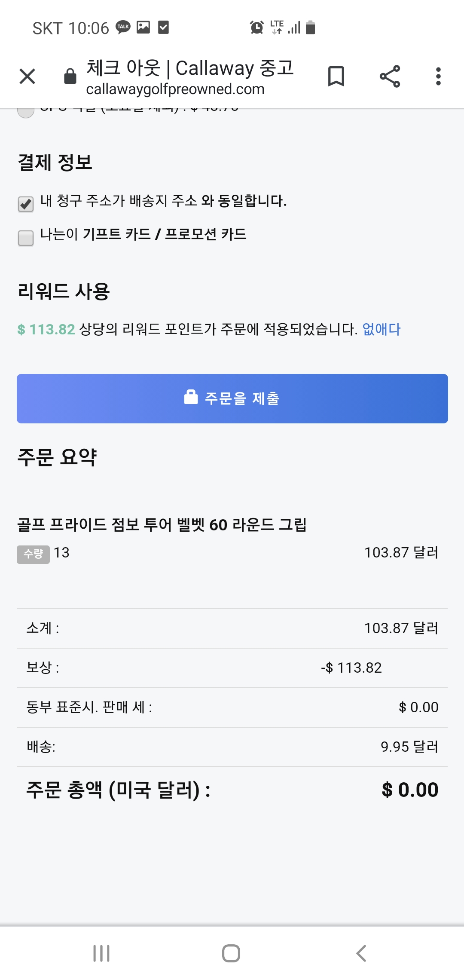Tap the callawaygolfpreowned.com address text
Viewport: 464px width, 980px height.
(175, 89)
